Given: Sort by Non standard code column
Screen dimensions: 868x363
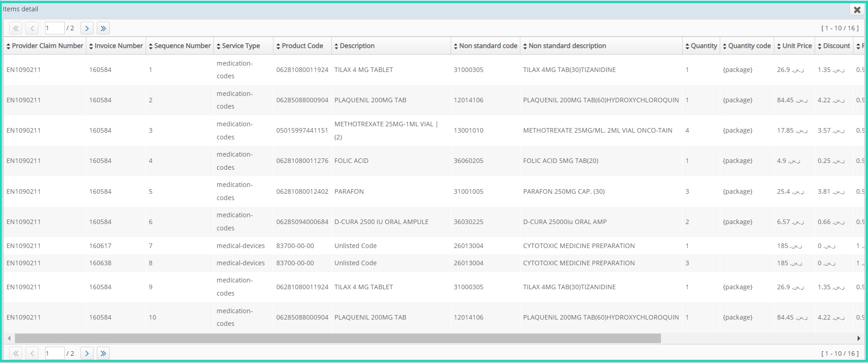Looking at the screenshot, I should pyautogui.click(x=486, y=46).
